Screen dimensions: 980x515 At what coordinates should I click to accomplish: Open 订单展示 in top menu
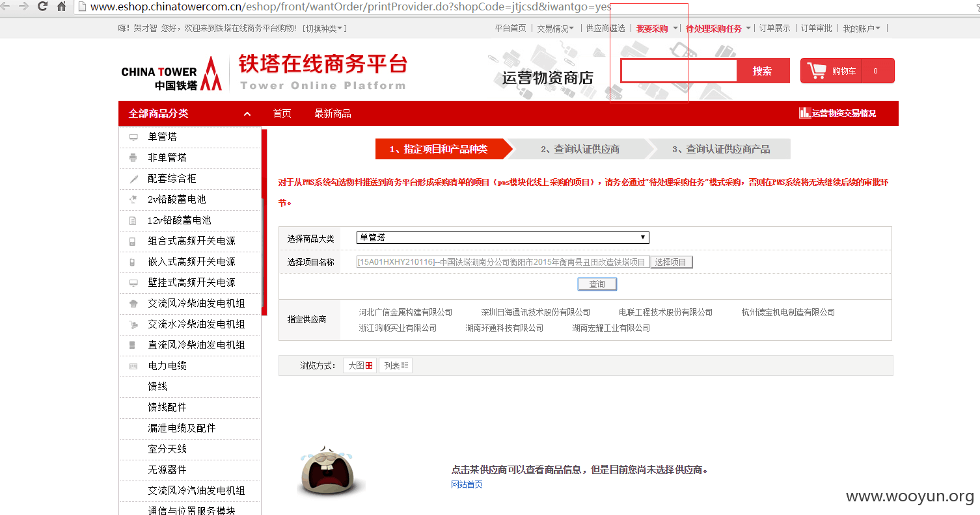pos(774,29)
